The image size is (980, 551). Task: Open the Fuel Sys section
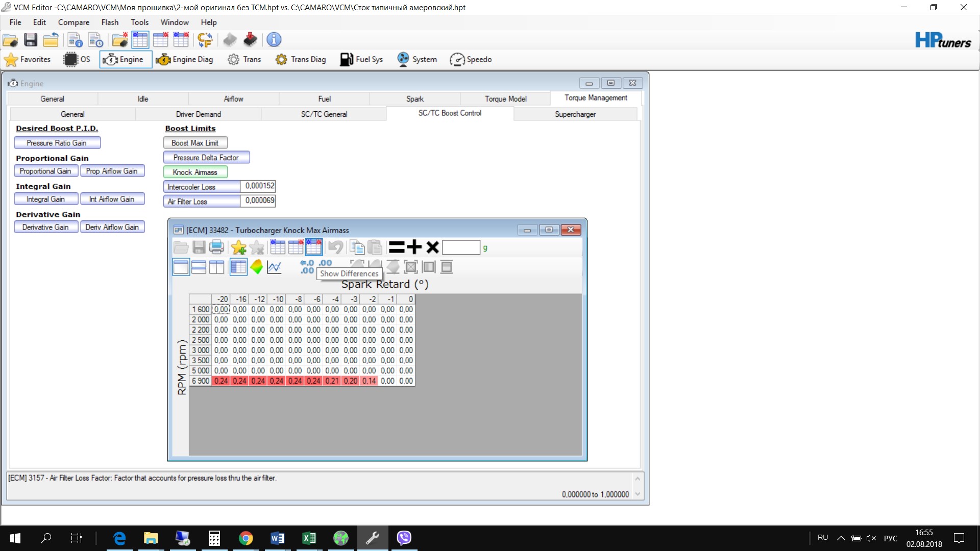[x=361, y=60]
